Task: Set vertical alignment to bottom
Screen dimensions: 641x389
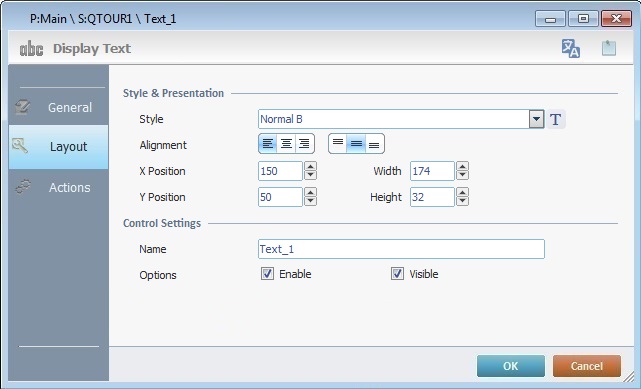Action: click(374, 143)
